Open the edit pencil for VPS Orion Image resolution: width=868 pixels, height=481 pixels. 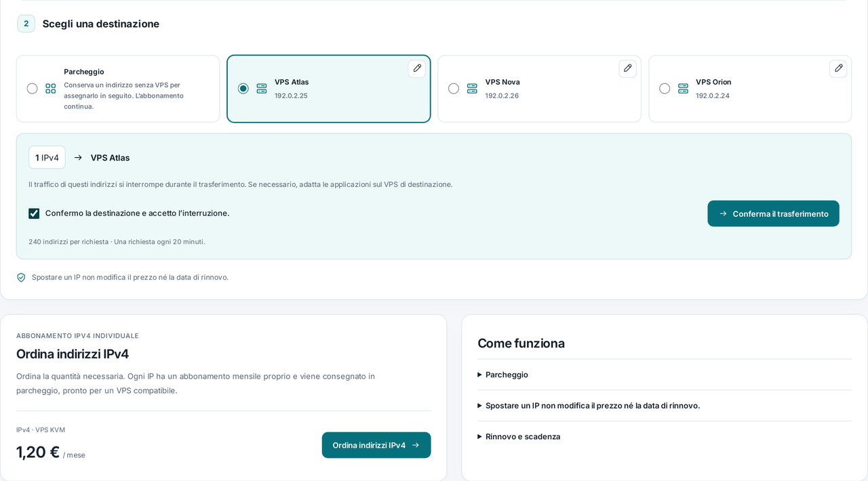pyautogui.click(x=838, y=68)
